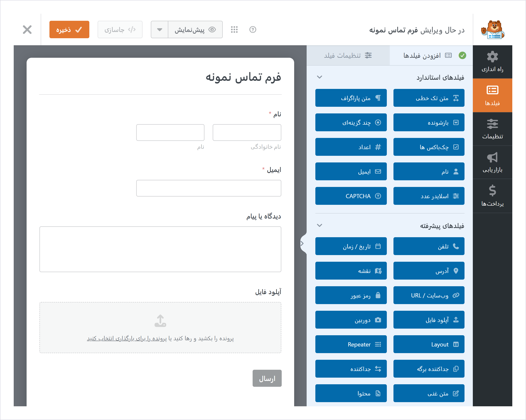
Task: Open the تنظیمات (Settings) sidebar section
Action: (492, 129)
